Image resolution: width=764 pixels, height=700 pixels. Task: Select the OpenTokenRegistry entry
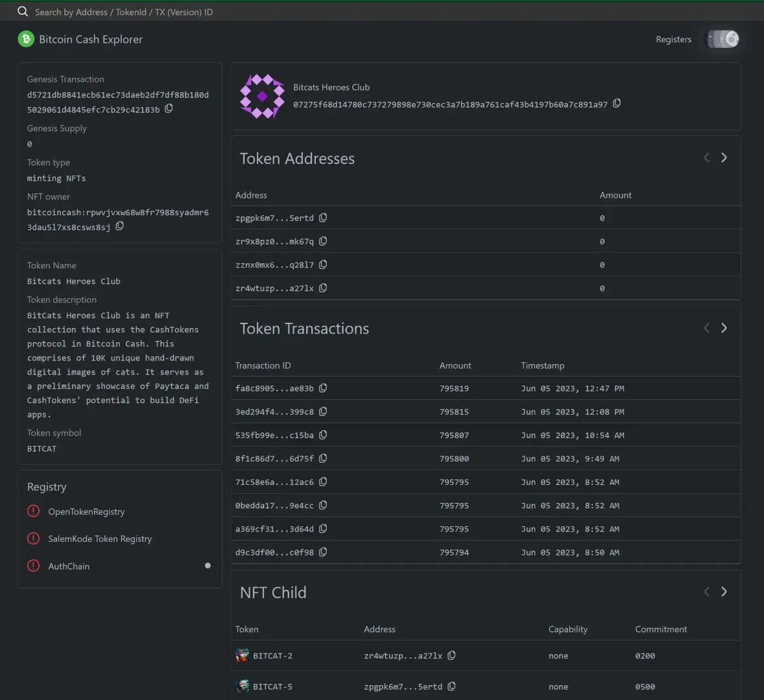pyautogui.click(x=86, y=511)
